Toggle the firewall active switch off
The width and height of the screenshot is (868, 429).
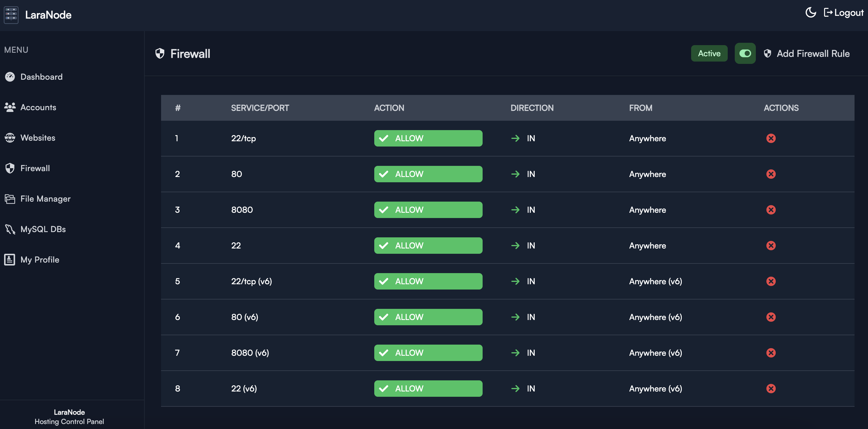pos(745,53)
